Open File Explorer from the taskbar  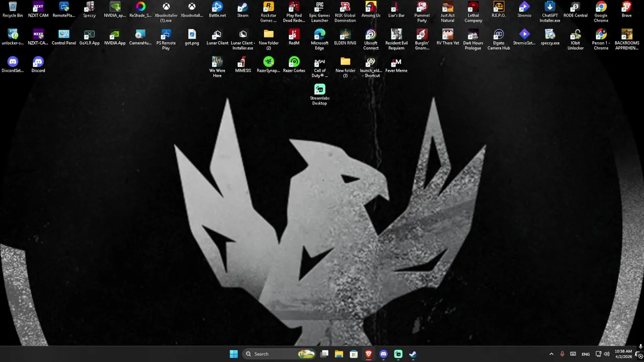(x=339, y=354)
